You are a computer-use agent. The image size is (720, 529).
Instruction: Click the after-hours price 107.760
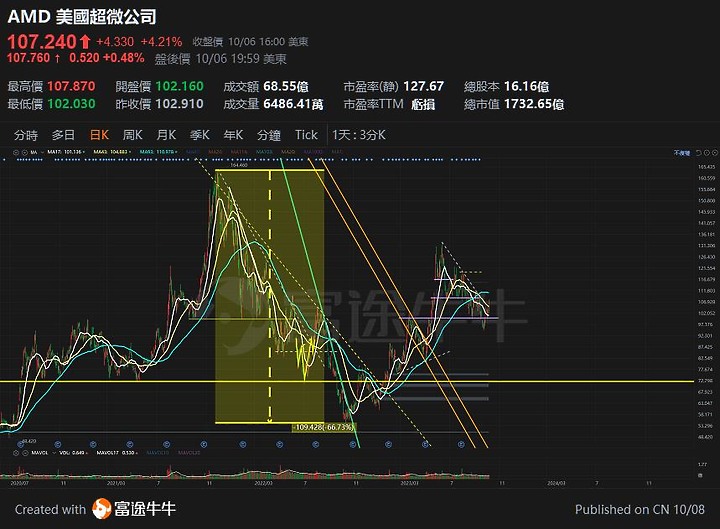(x=28, y=58)
